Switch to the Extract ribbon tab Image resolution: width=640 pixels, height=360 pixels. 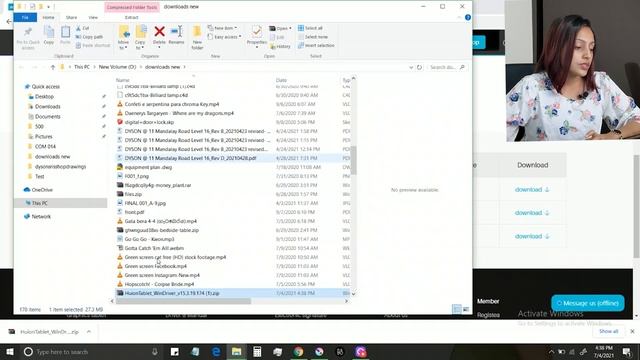131,18
